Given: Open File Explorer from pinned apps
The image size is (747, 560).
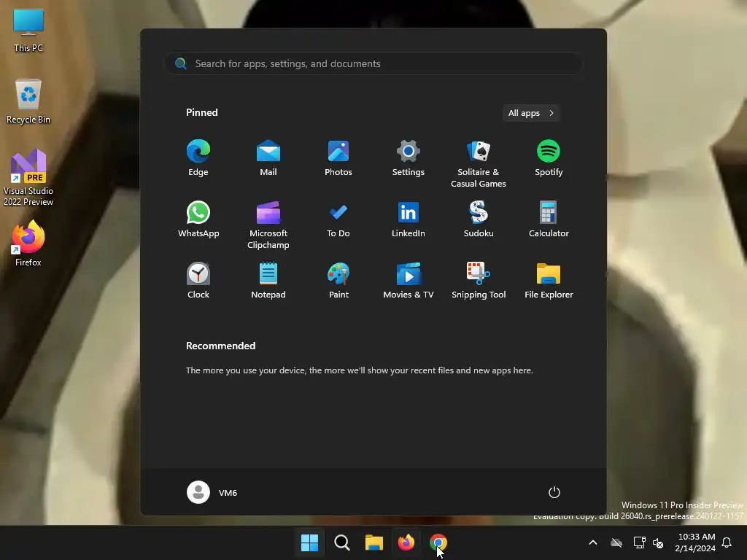Looking at the screenshot, I should pos(549,281).
